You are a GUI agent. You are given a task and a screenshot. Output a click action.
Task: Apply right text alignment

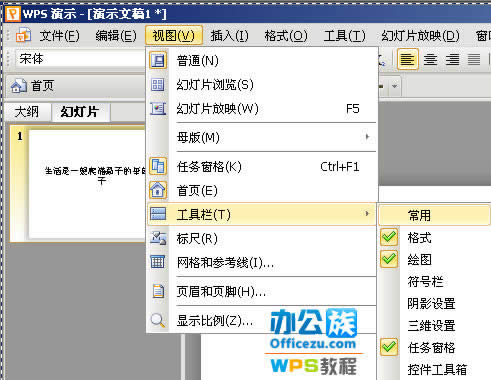click(x=452, y=60)
